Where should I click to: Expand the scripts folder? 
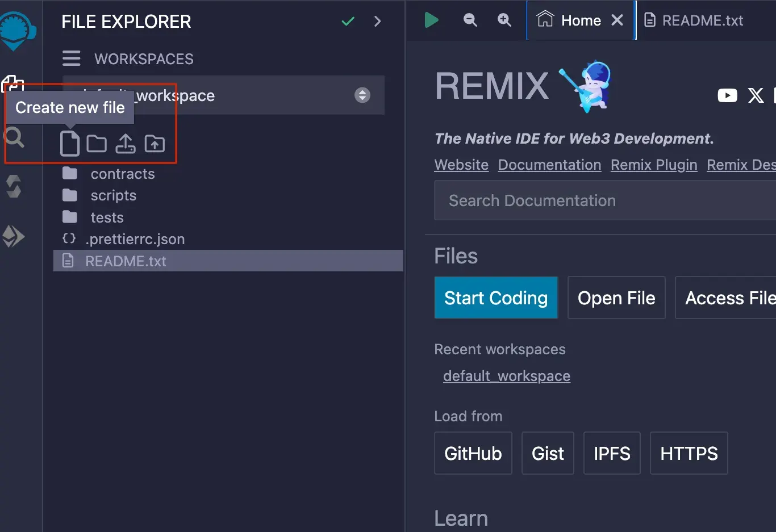[x=114, y=195]
